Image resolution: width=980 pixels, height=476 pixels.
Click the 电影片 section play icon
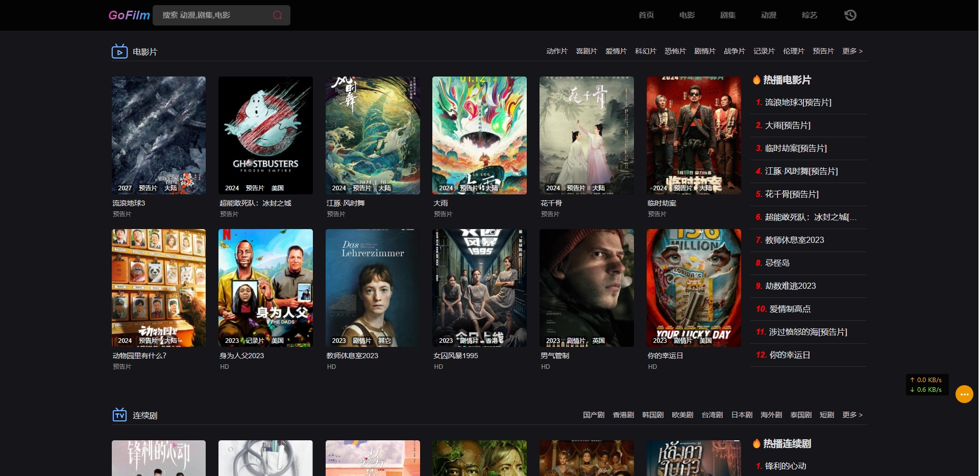coord(119,51)
